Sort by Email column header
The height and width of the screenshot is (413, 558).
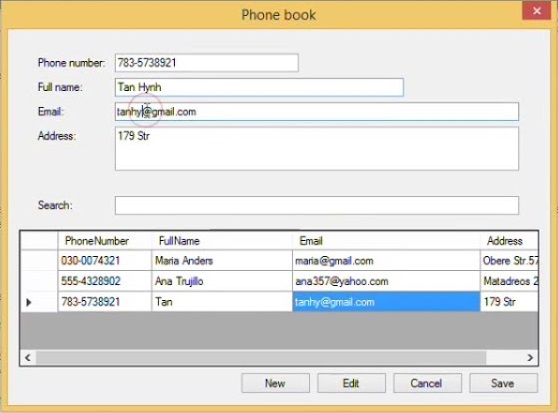click(386, 241)
